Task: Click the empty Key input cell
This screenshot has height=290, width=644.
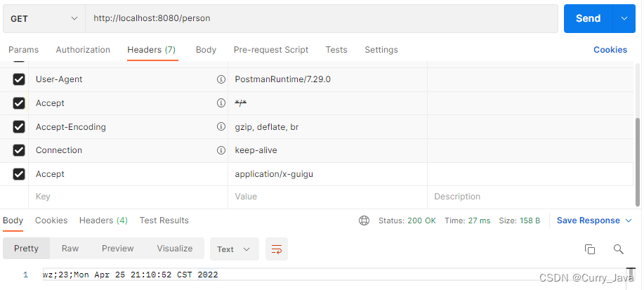Action: [x=128, y=197]
